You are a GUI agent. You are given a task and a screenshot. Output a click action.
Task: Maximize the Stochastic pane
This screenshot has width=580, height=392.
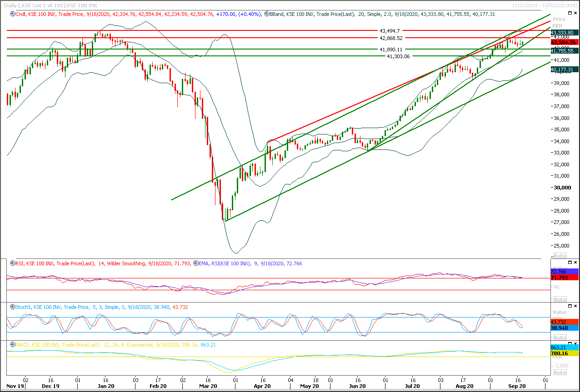[x=570, y=306]
